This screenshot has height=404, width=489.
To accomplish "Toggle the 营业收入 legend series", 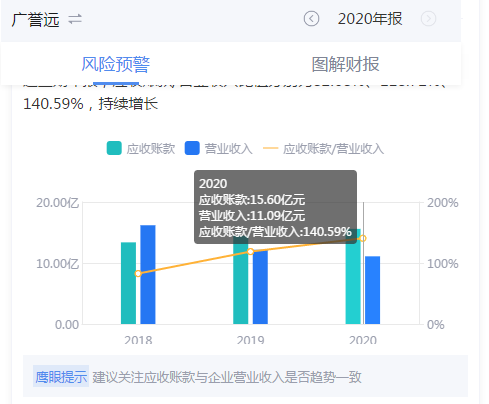I will (219, 148).
